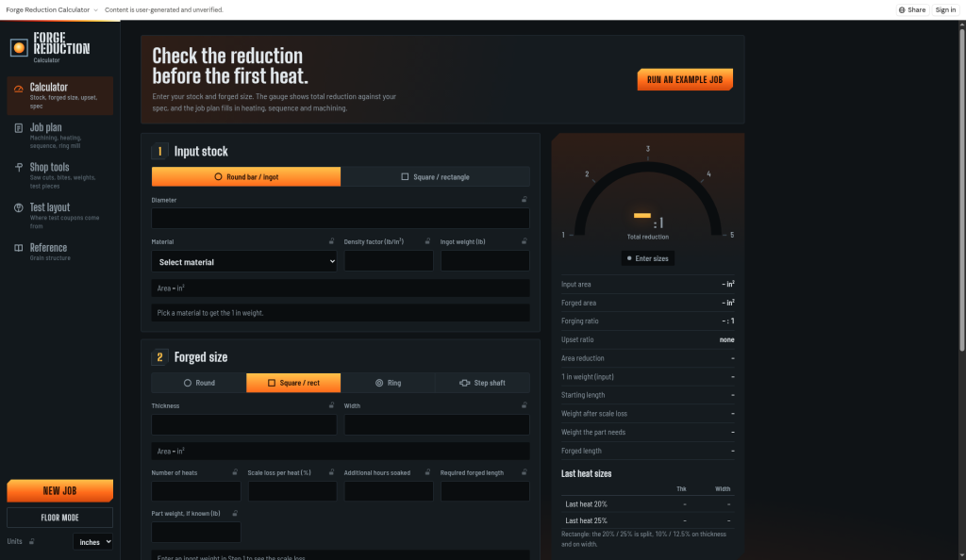
Task: Focus the Scale loss per heat field
Action: (x=292, y=491)
